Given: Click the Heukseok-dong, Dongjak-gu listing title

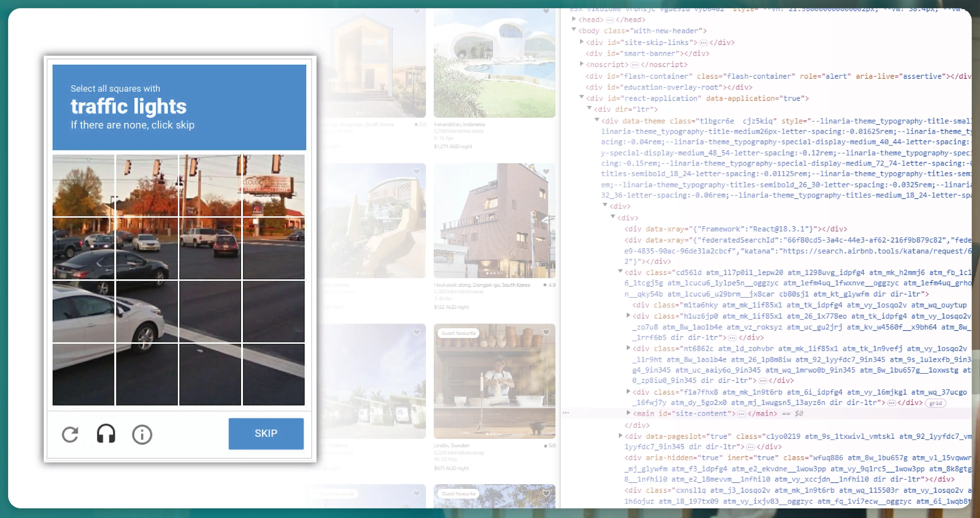Looking at the screenshot, I should (x=482, y=285).
